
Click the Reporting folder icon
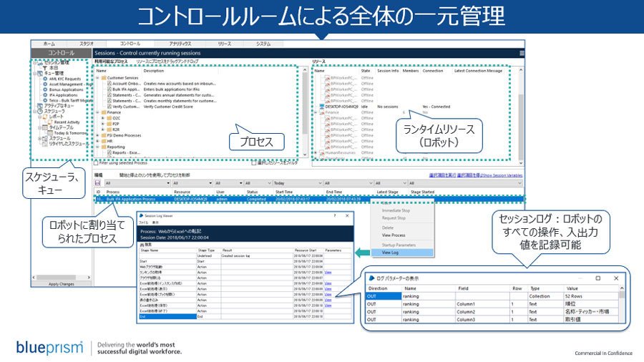(x=104, y=147)
